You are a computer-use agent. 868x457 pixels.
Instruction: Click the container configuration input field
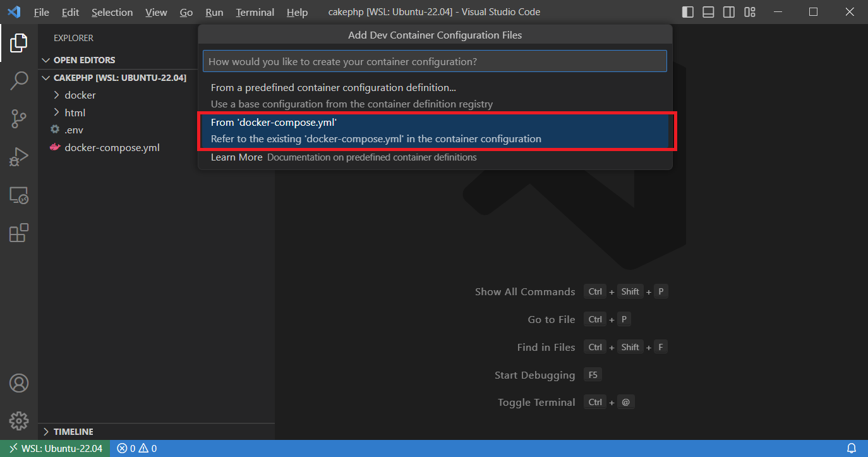(435, 61)
